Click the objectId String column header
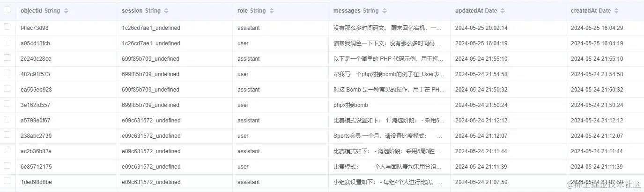This screenshot has width=644, height=192. point(41,11)
